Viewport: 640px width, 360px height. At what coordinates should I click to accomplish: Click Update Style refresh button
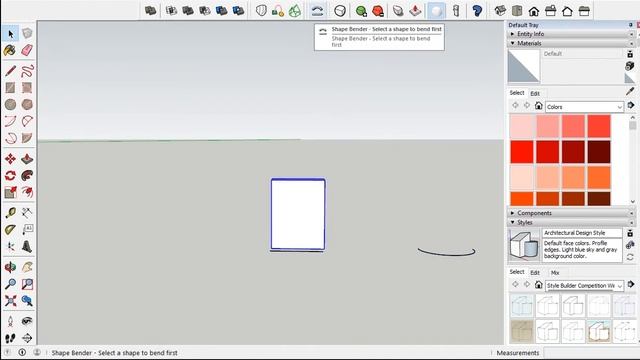630,257
